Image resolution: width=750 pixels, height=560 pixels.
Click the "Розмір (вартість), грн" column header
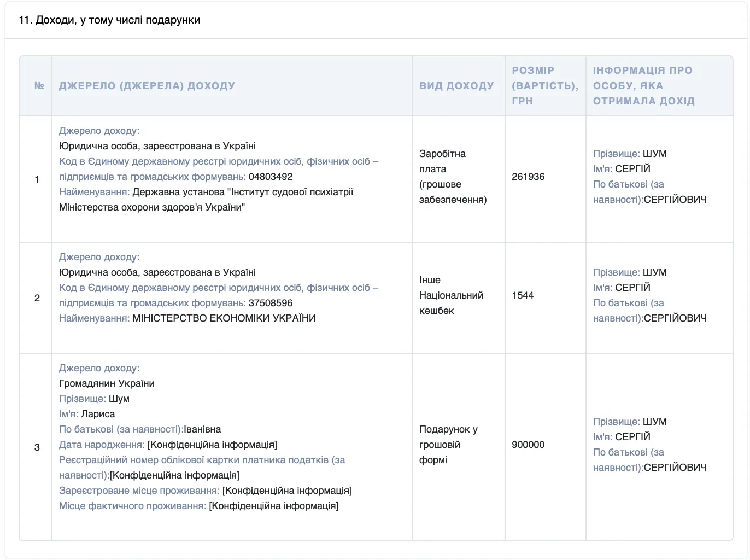click(544, 86)
